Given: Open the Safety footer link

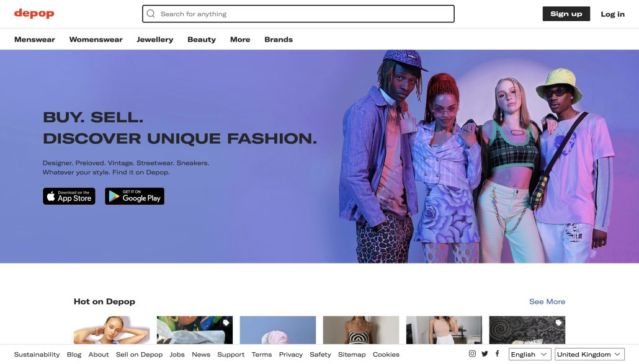Looking at the screenshot, I should 320,355.
